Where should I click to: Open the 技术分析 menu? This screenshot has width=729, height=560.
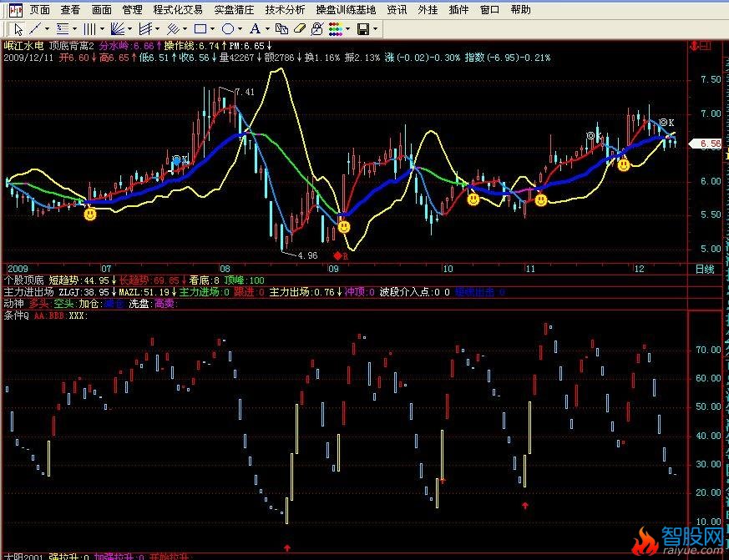click(285, 10)
